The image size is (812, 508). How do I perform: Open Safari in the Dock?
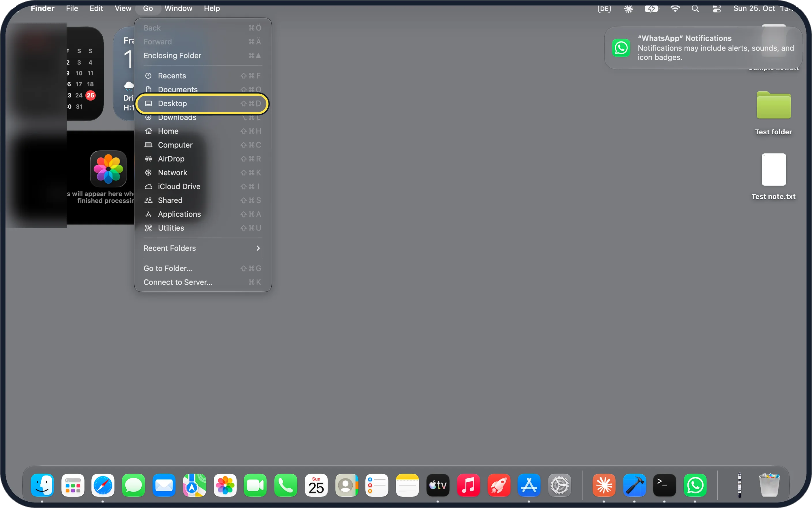coord(103,485)
